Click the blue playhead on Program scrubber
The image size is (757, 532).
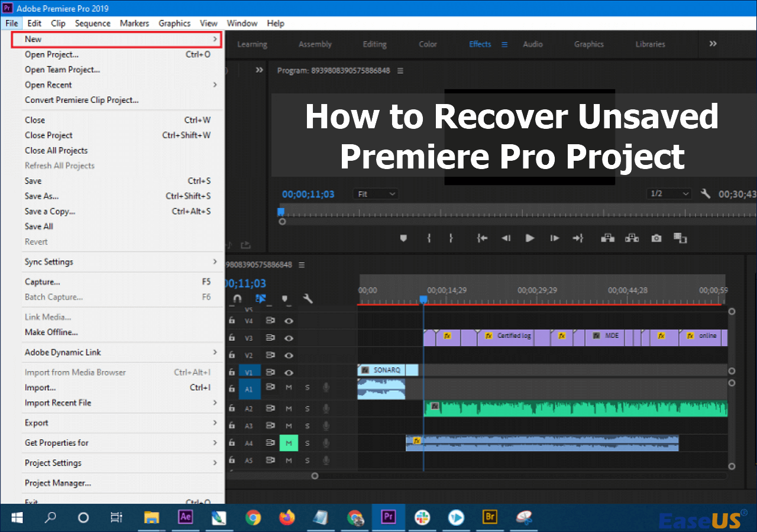[x=281, y=212]
